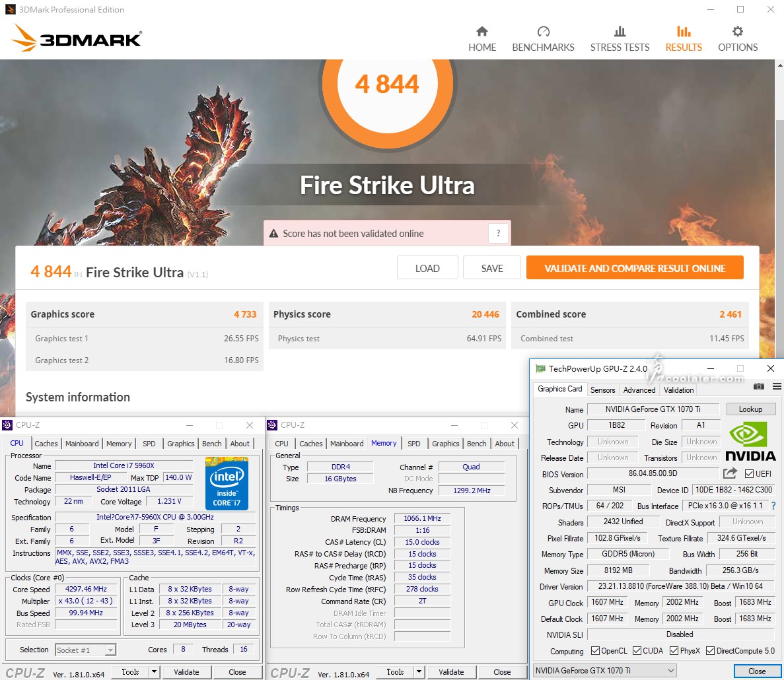Viewport: 784px width, 680px height.
Task: Click the Core Speed value field
Action: click(x=86, y=589)
